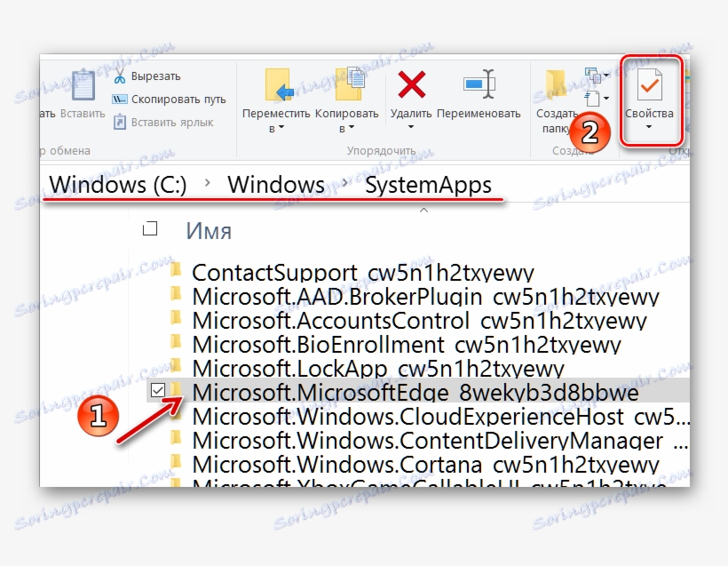The width and height of the screenshot is (728, 566).
Task: Sort by the Имя column header
Action: (209, 231)
